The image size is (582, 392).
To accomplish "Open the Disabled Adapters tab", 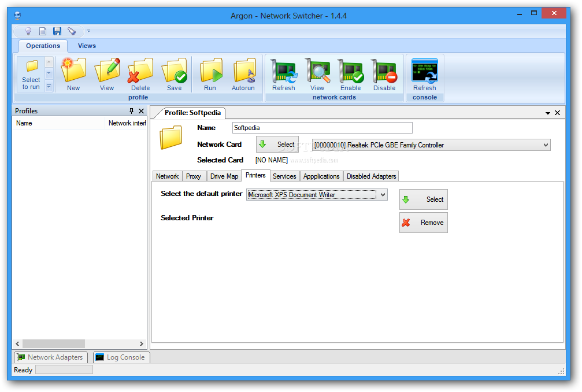I will tap(371, 176).
